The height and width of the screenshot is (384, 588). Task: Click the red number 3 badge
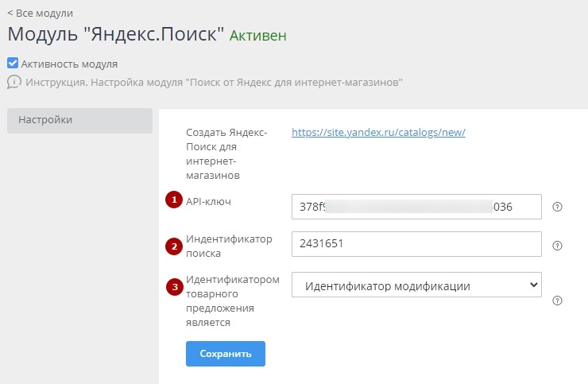(x=173, y=286)
